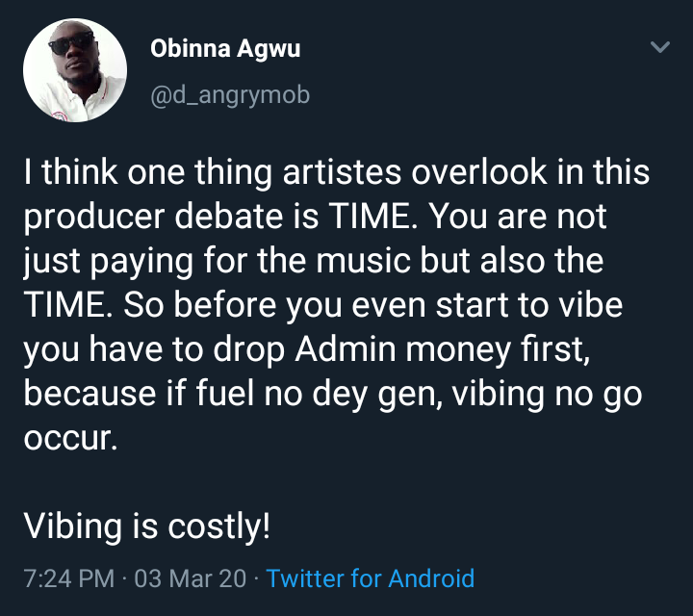693x616 pixels.
Task: Click the 7:24 PM timestamp
Action: click(69, 578)
